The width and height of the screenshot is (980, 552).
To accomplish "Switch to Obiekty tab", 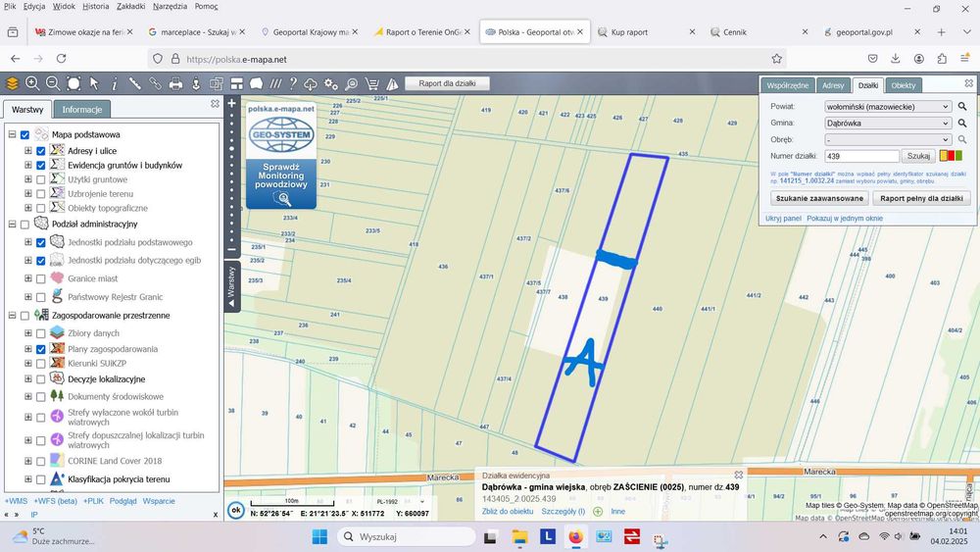I will pos(904,85).
